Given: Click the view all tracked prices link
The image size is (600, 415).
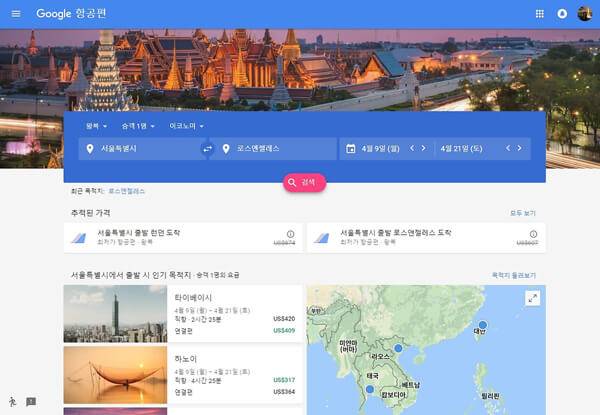Looking at the screenshot, I should pos(523,213).
